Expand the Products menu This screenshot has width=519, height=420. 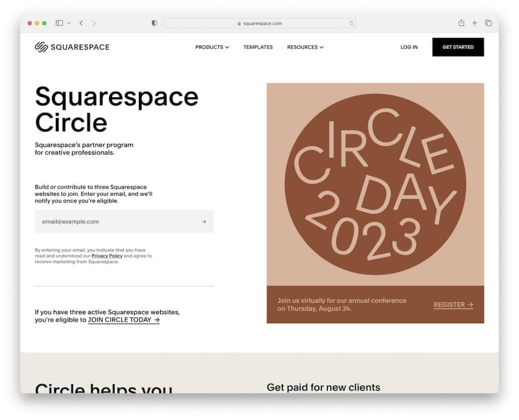(x=212, y=47)
